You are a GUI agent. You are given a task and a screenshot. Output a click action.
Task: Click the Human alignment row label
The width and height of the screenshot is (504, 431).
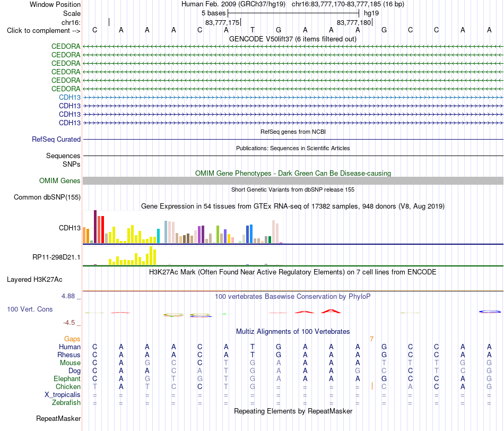pos(69,347)
